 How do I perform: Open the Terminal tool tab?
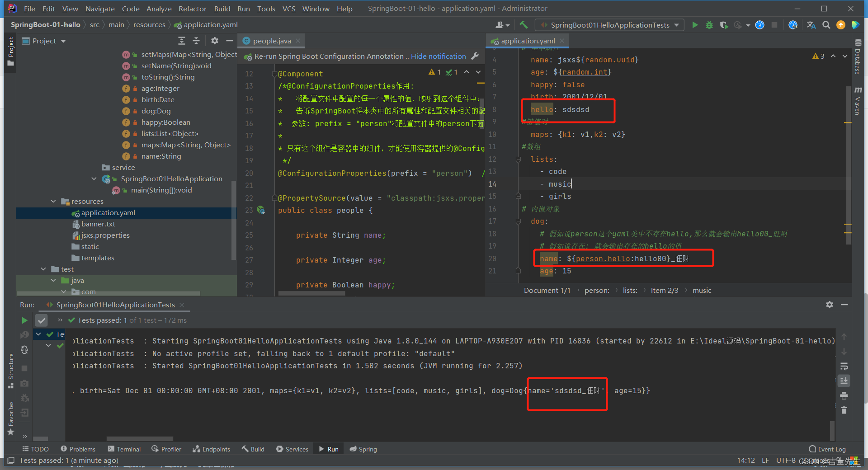coord(124,449)
